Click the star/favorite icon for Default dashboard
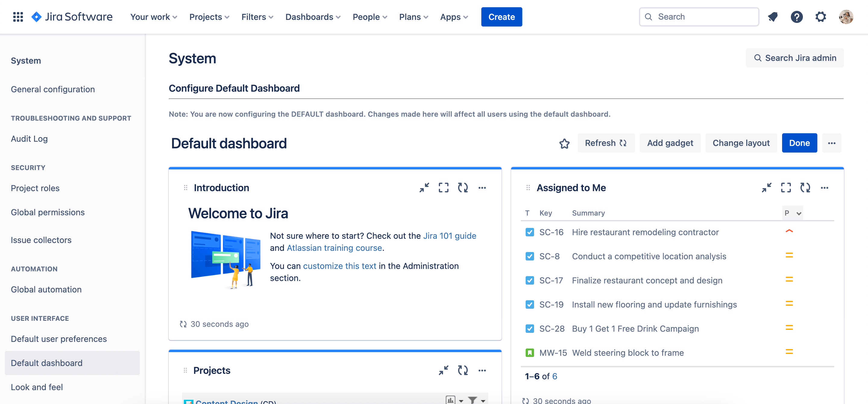The image size is (868, 404). pos(564,143)
